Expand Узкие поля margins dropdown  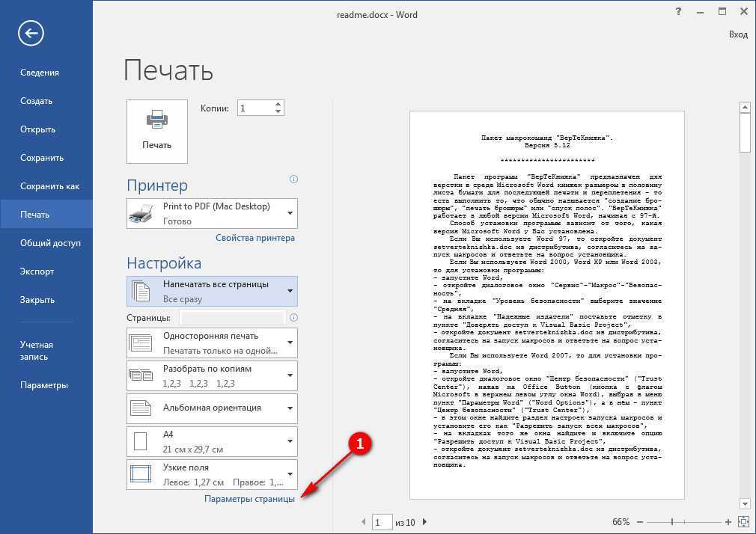click(212, 475)
